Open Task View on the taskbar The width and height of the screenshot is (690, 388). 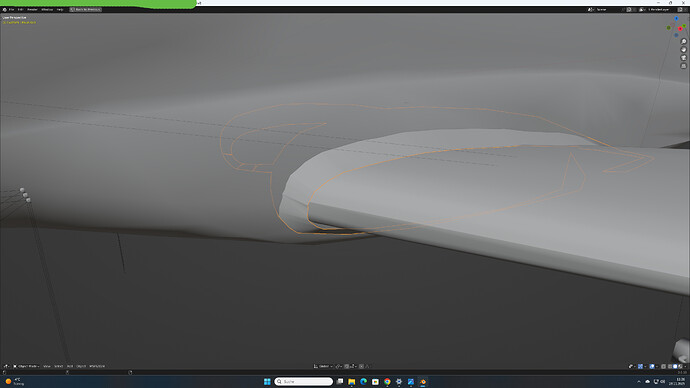(x=340, y=381)
